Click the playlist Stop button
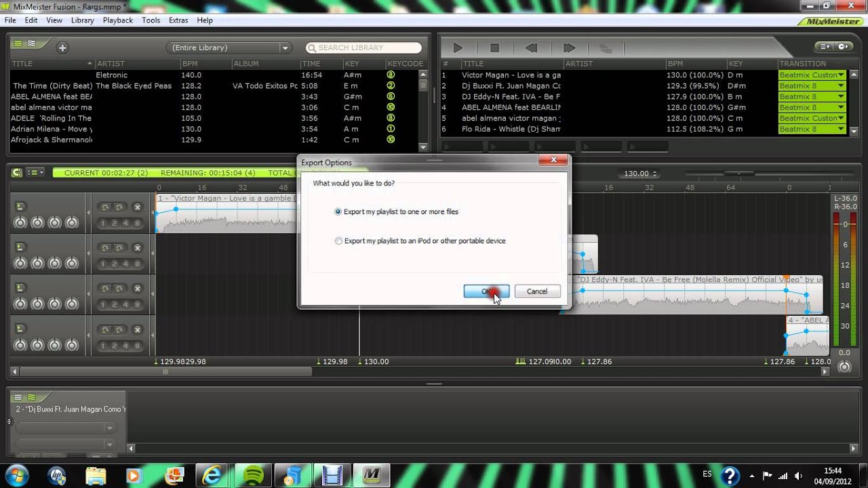Image resolution: width=868 pixels, height=488 pixels. [x=494, y=47]
